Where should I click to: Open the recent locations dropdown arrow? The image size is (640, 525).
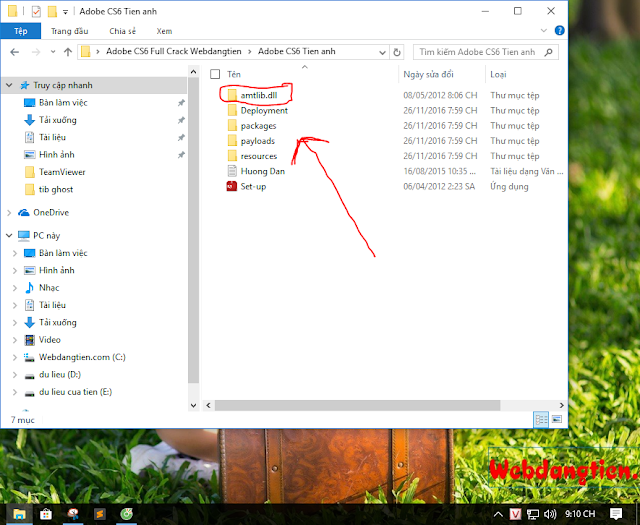pos(53,52)
